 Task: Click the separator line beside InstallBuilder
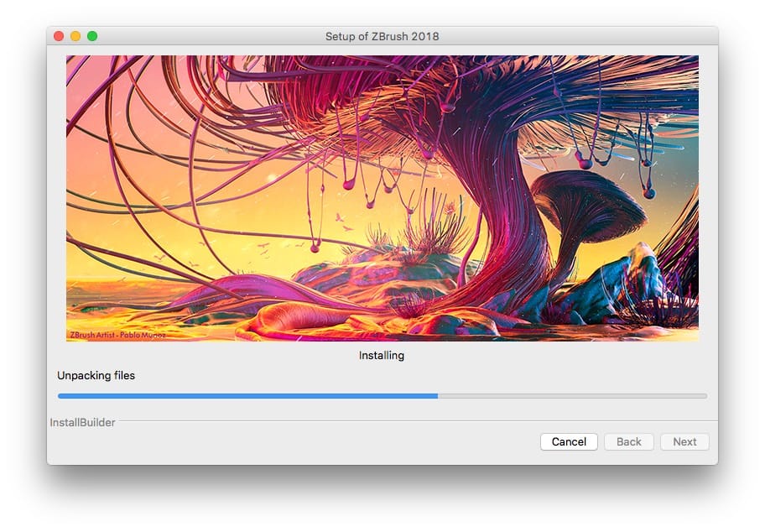419,420
